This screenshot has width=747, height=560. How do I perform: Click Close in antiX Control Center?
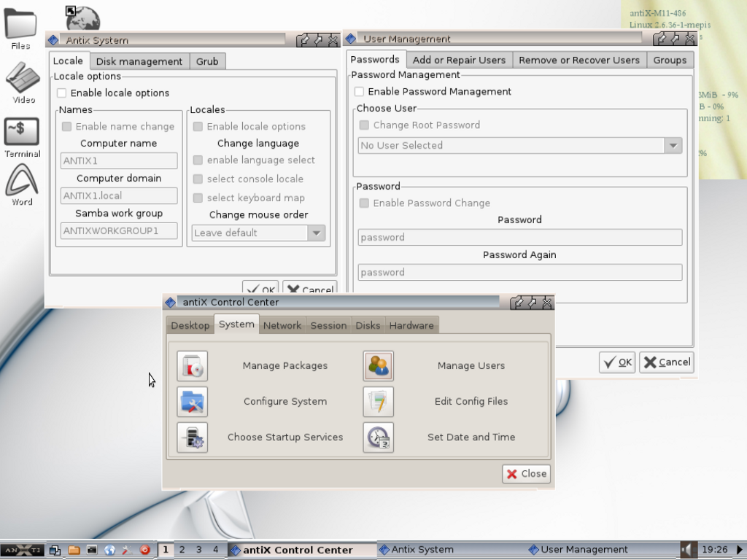(527, 474)
